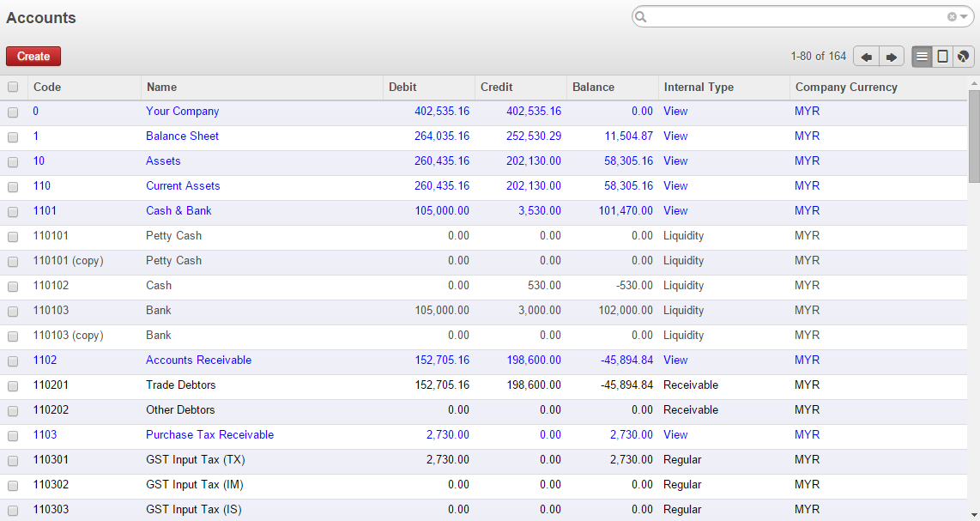The height and width of the screenshot is (521, 980).
Task: Clear the search box with the x icon
Action: pos(952,16)
